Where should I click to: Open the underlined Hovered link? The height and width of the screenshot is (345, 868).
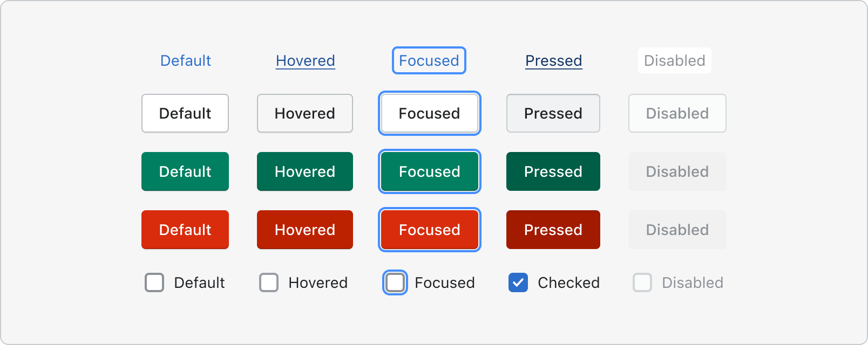click(306, 60)
